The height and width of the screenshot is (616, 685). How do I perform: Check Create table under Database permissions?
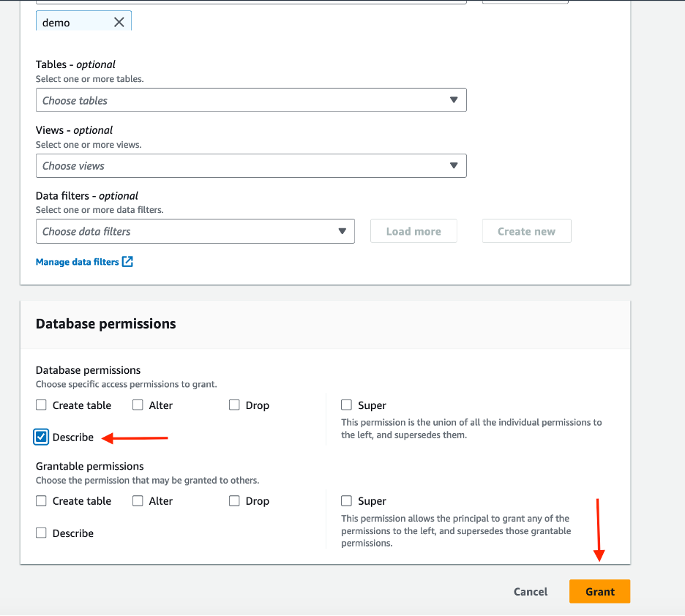click(41, 405)
